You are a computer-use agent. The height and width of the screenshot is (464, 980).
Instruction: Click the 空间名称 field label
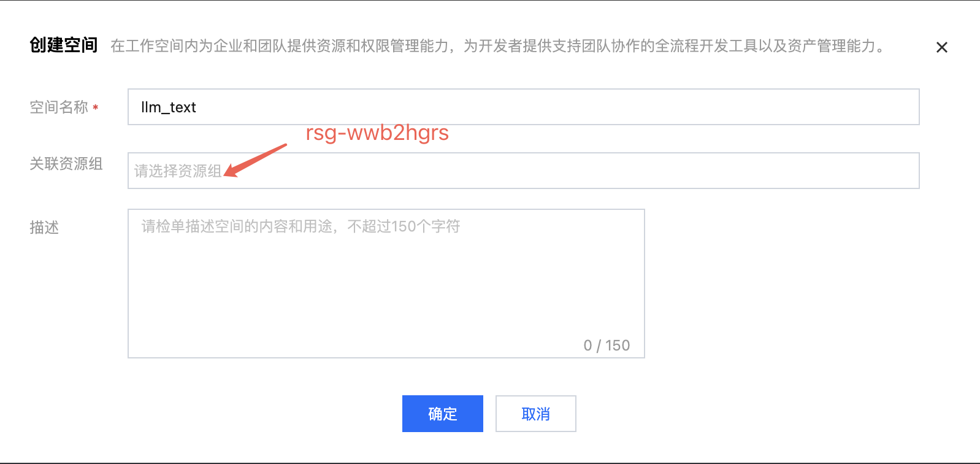point(59,107)
